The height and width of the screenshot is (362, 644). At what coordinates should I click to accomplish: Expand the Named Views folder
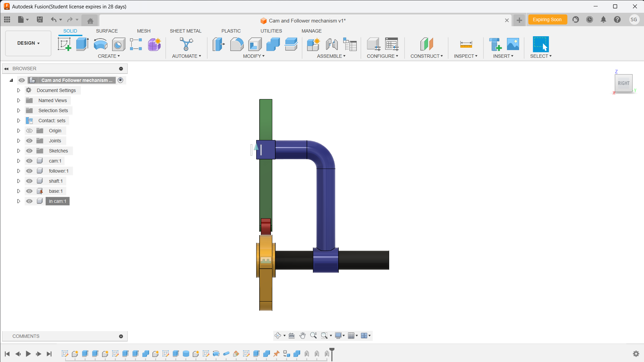pyautogui.click(x=19, y=100)
